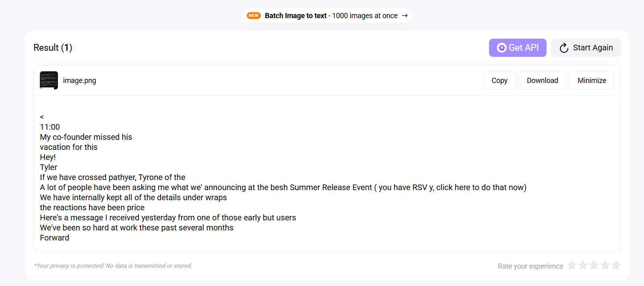Click the extracted text line 'Tyler'
Screen dimensions: 644x286
(48, 167)
